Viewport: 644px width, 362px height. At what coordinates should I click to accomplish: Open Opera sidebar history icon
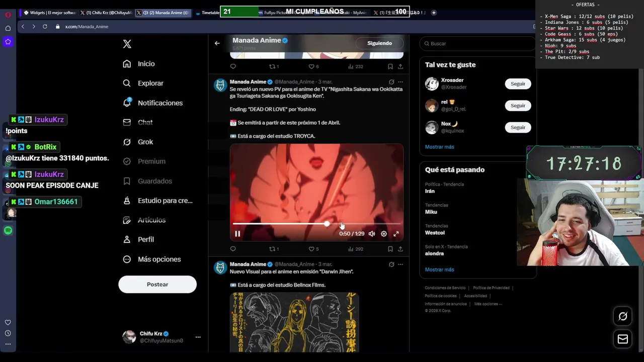point(8,333)
